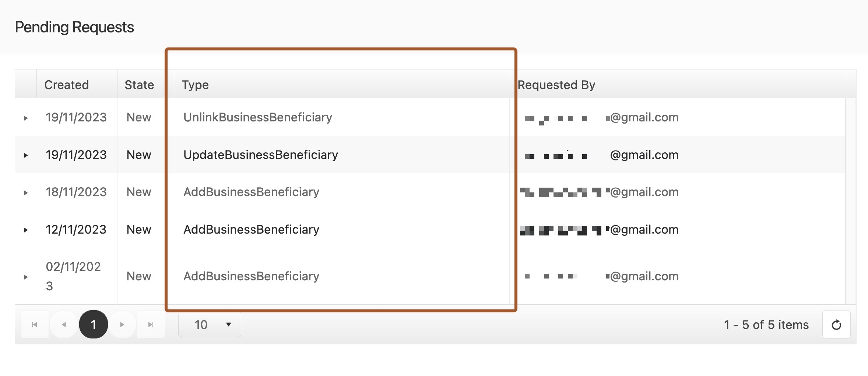
Task: Click the UnlinkBusinessBeneficiary type cell
Action: click(258, 117)
